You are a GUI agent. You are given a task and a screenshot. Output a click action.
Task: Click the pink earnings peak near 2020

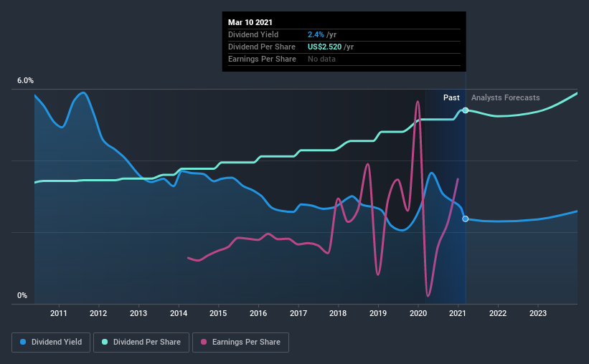pyautogui.click(x=418, y=102)
